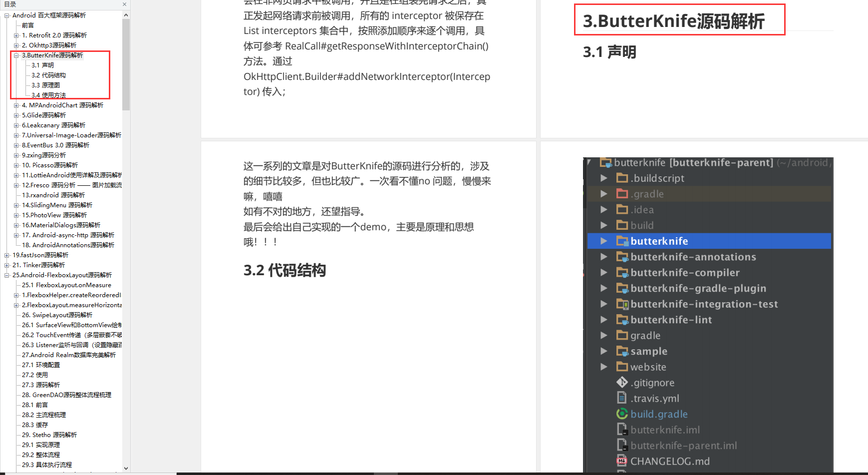
Task: Close the 目录 bookmarks panel
Action: [x=124, y=4]
